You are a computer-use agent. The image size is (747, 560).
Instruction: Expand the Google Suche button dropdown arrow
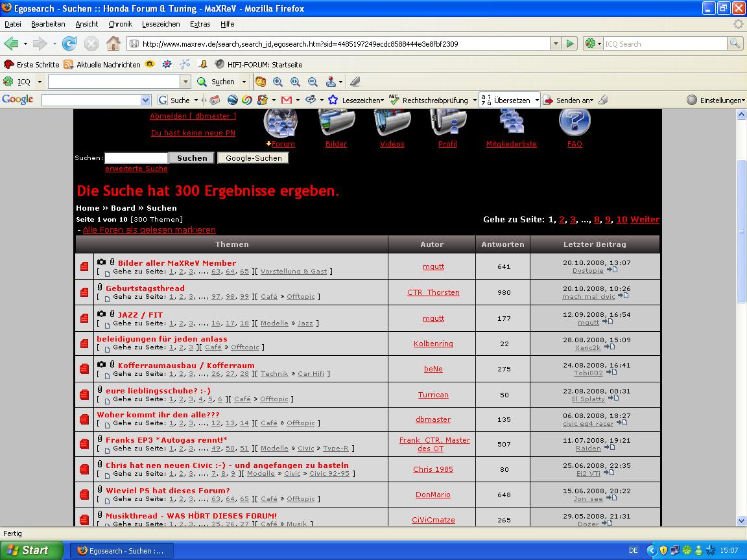coord(196,100)
